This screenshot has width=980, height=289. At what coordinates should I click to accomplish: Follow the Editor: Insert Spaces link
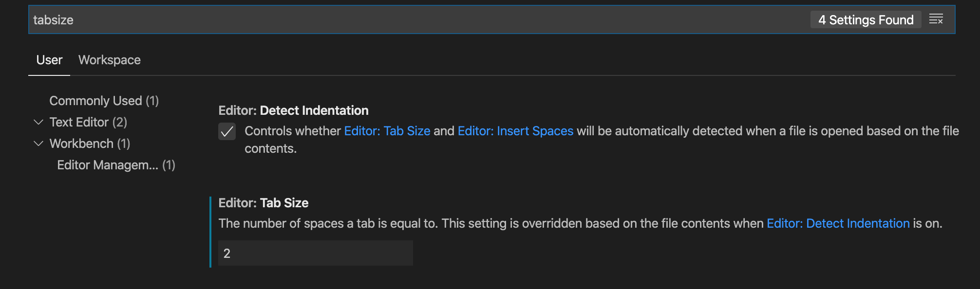[x=515, y=131]
